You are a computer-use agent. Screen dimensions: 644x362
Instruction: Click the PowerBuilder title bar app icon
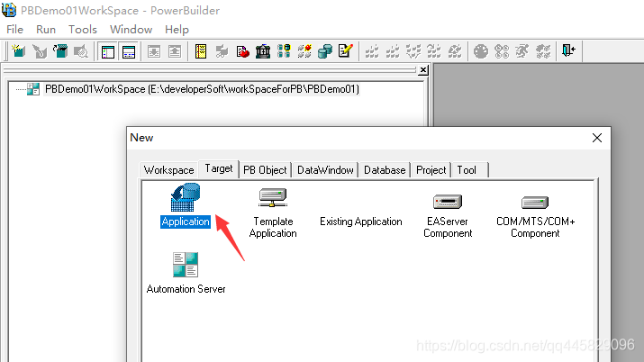point(9,10)
